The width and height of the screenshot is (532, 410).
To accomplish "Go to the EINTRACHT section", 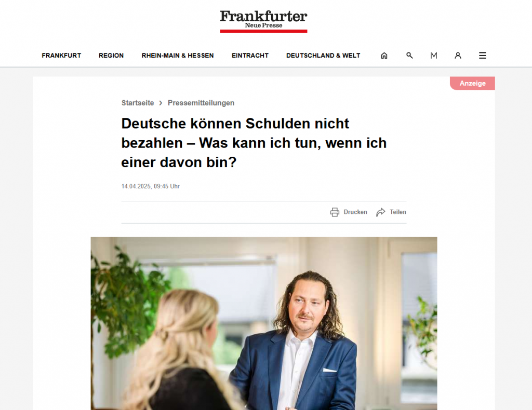I will coord(250,56).
